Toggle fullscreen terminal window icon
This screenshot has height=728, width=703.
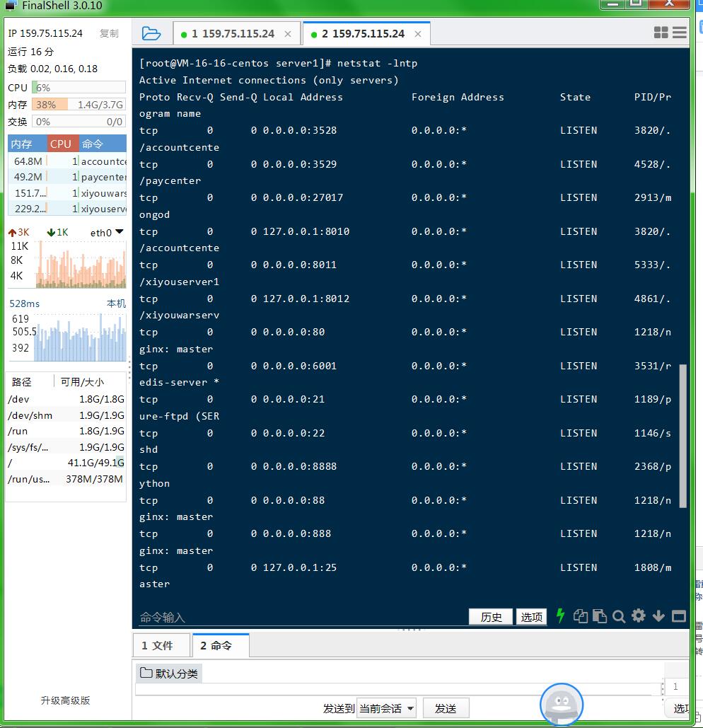pyautogui.click(x=678, y=616)
